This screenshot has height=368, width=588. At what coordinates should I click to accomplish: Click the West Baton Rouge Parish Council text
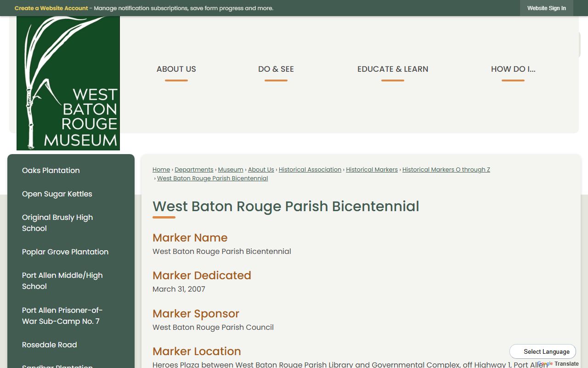tap(213, 328)
